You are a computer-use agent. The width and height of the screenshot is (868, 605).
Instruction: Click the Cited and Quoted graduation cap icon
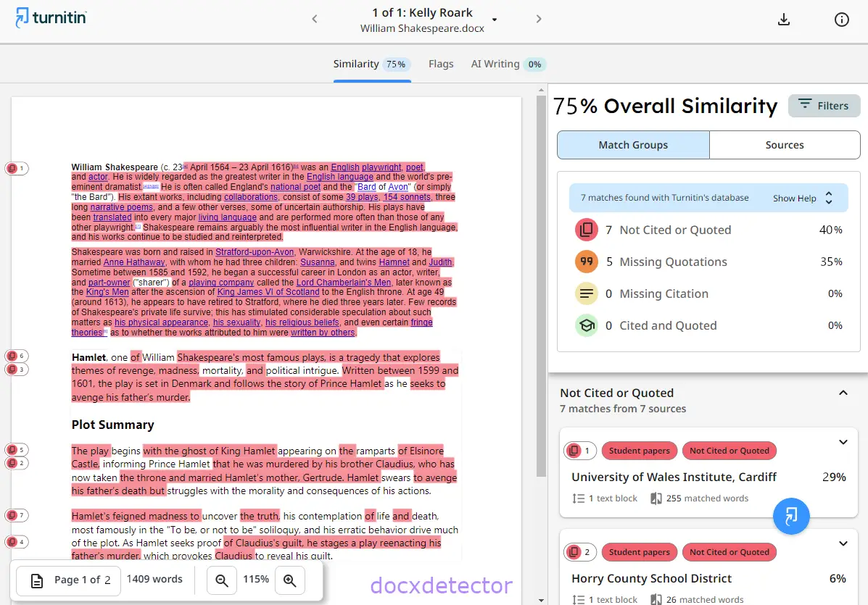[587, 325]
